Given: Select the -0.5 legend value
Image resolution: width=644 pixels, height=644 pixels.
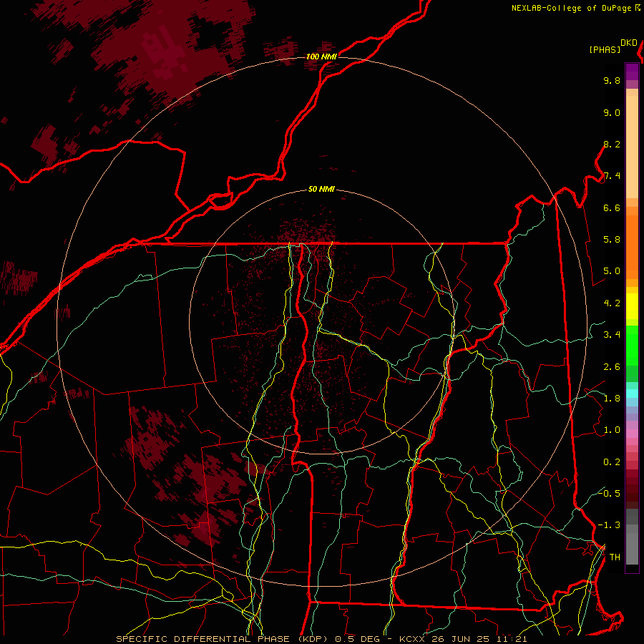Looking at the screenshot, I should click(x=609, y=494).
